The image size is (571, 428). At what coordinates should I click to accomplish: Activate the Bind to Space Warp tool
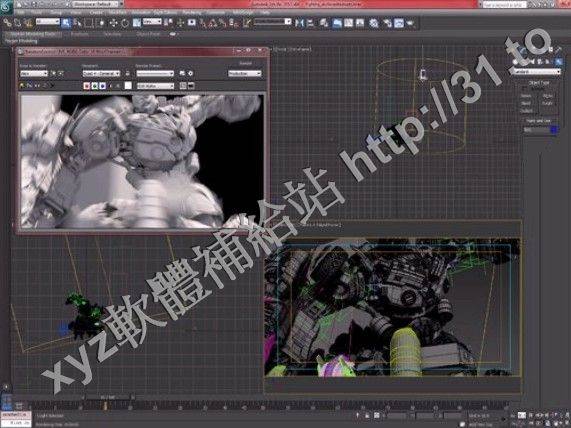(28, 23)
